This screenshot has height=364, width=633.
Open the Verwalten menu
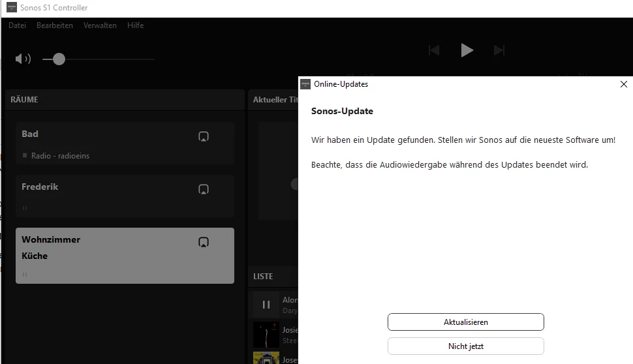pos(100,25)
